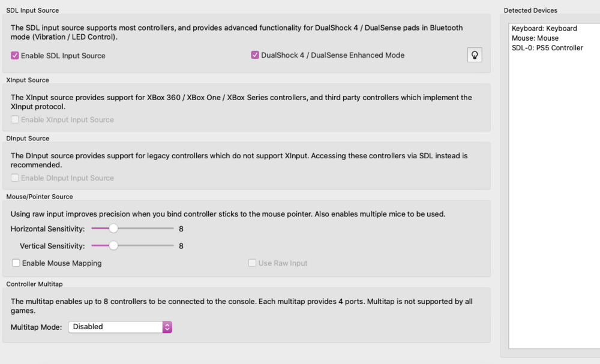Click the Multitap Mode dropdown arrow button

tap(167, 327)
